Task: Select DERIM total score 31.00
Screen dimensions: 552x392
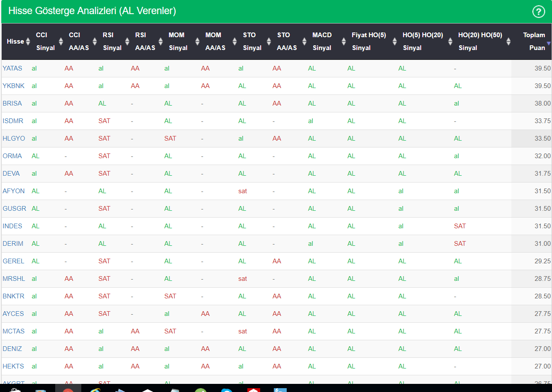Action: [543, 244]
